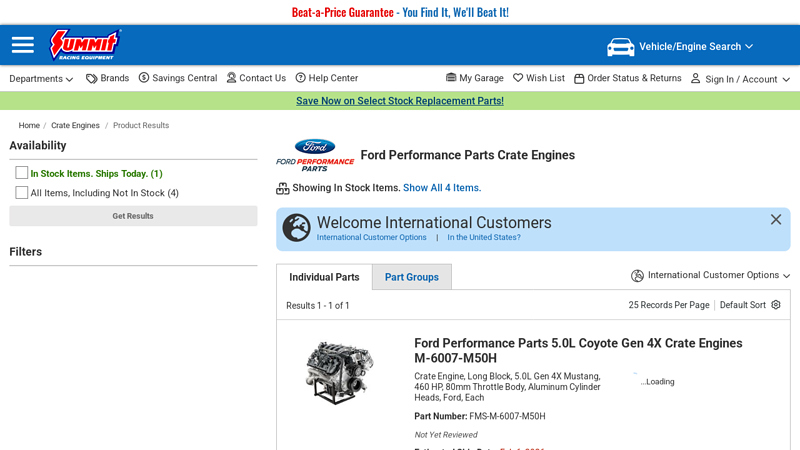Expand Vehicle/Engine Search dropdown
The image size is (800, 450).
[x=695, y=46]
